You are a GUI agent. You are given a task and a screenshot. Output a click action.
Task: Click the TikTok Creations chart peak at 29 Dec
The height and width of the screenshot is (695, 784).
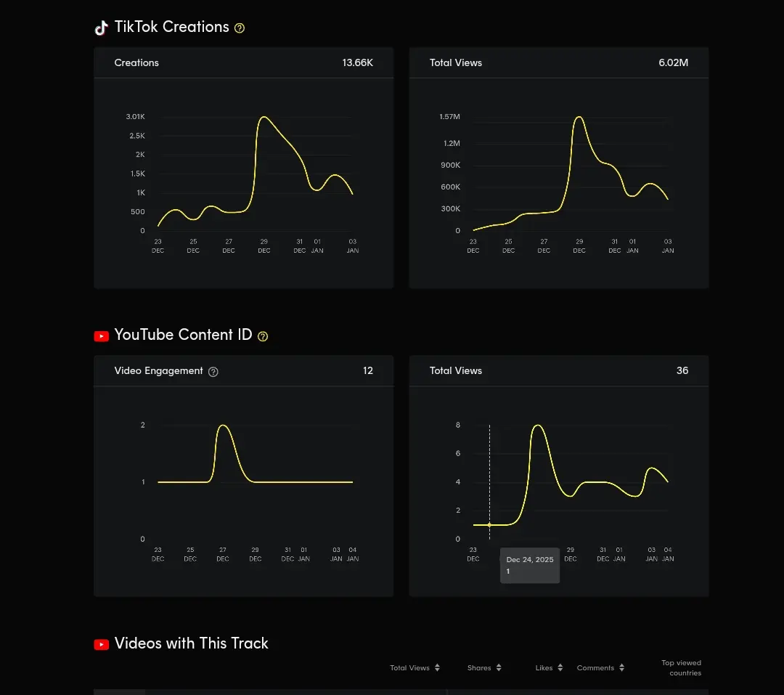[x=264, y=117]
